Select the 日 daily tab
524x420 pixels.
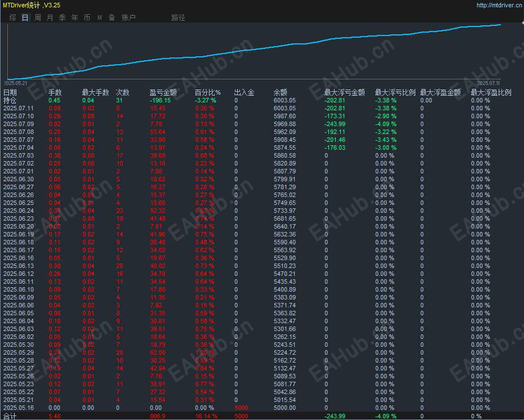25,17
